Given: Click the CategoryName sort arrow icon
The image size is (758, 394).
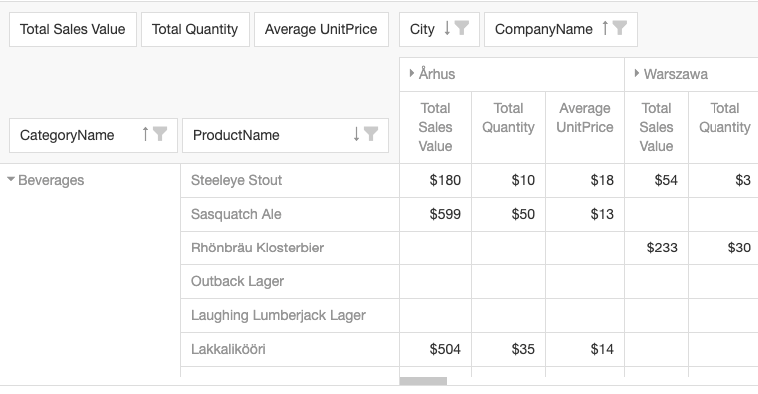Looking at the screenshot, I should 145,134.
